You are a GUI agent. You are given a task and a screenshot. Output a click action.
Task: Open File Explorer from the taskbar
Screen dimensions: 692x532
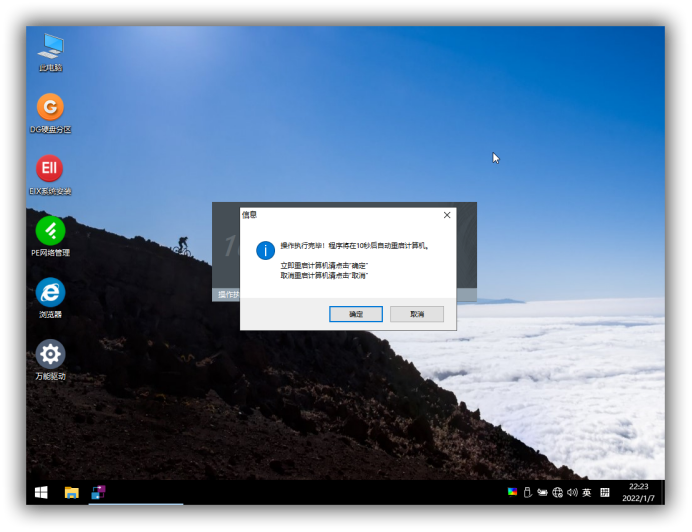71,492
